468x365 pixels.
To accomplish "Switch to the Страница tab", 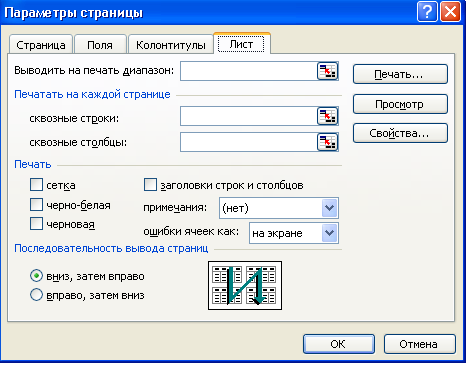I will click(x=41, y=45).
